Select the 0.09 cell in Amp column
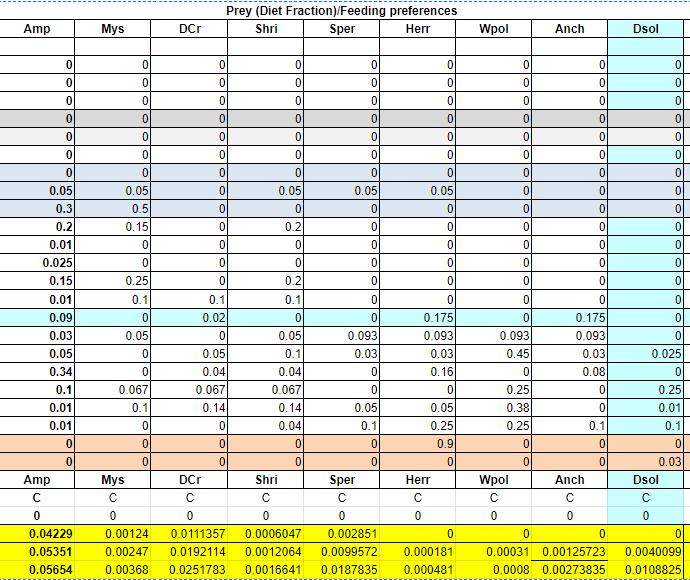690x580 pixels. tap(37, 317)
